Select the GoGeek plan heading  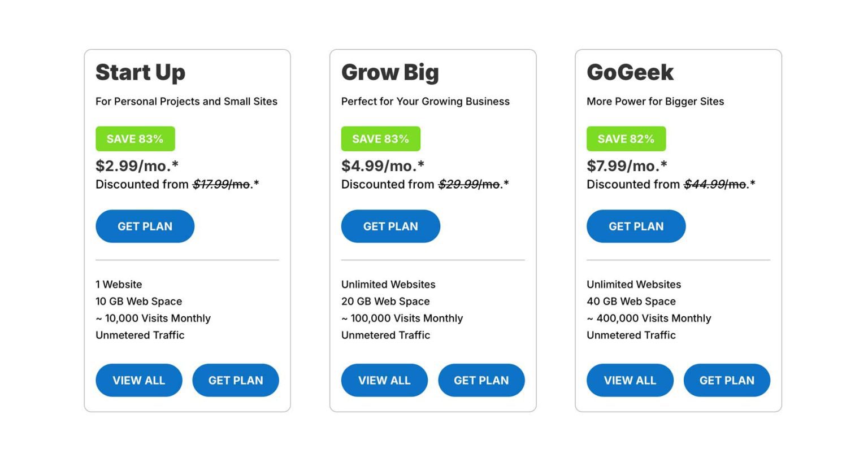pyautogui.click(x=630, y=72)
